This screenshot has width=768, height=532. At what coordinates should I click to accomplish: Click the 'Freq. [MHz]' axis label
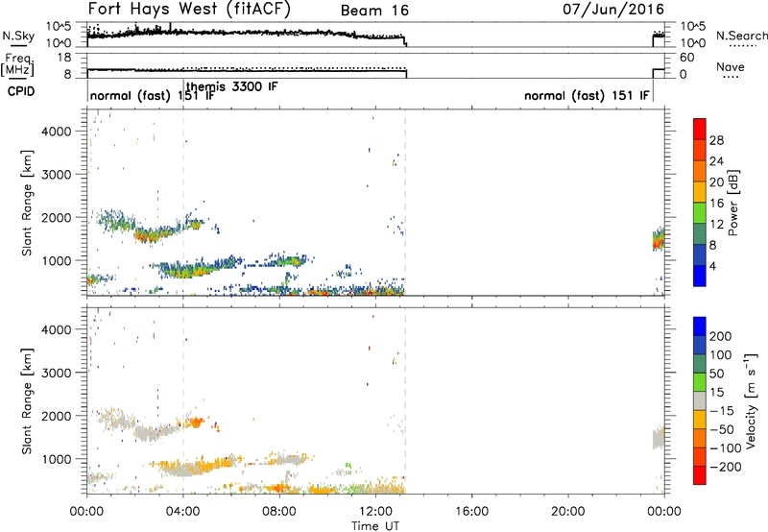18,65
